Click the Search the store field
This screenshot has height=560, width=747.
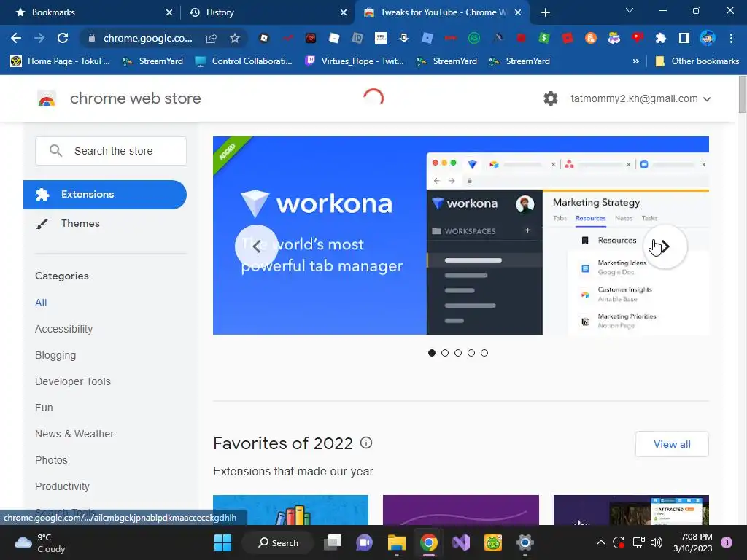click(x=111, y=151)
